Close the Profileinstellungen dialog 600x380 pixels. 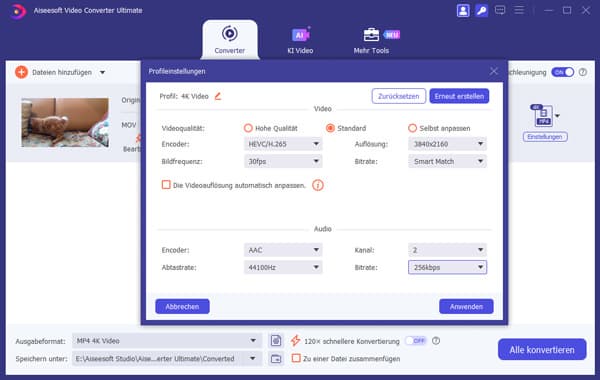tap(494, 71)
